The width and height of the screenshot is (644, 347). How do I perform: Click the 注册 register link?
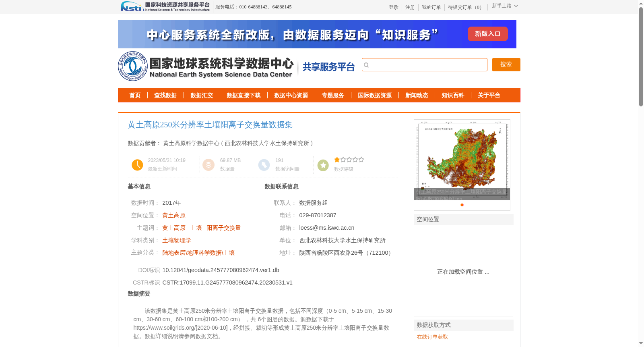pos(410,7)
